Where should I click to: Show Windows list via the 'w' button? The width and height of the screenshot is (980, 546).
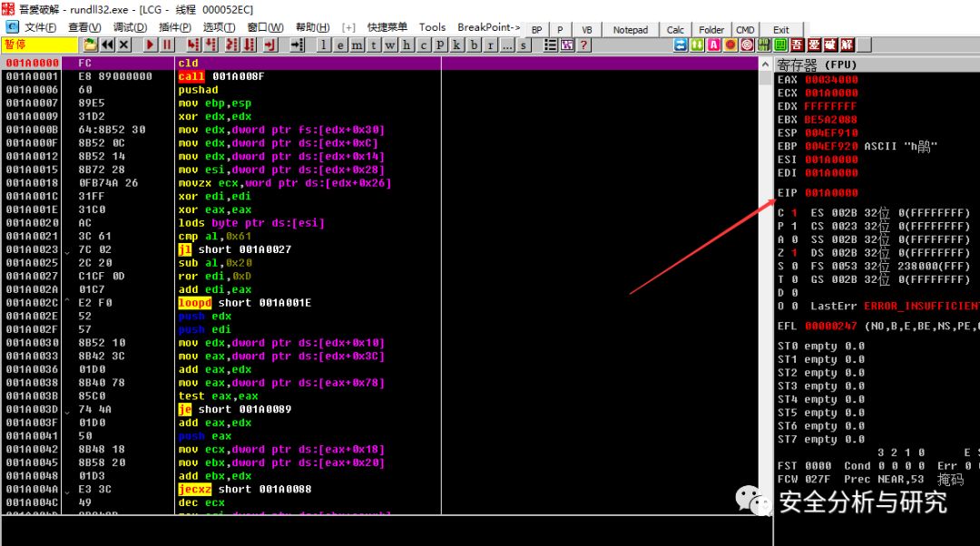tap(390, 45)
